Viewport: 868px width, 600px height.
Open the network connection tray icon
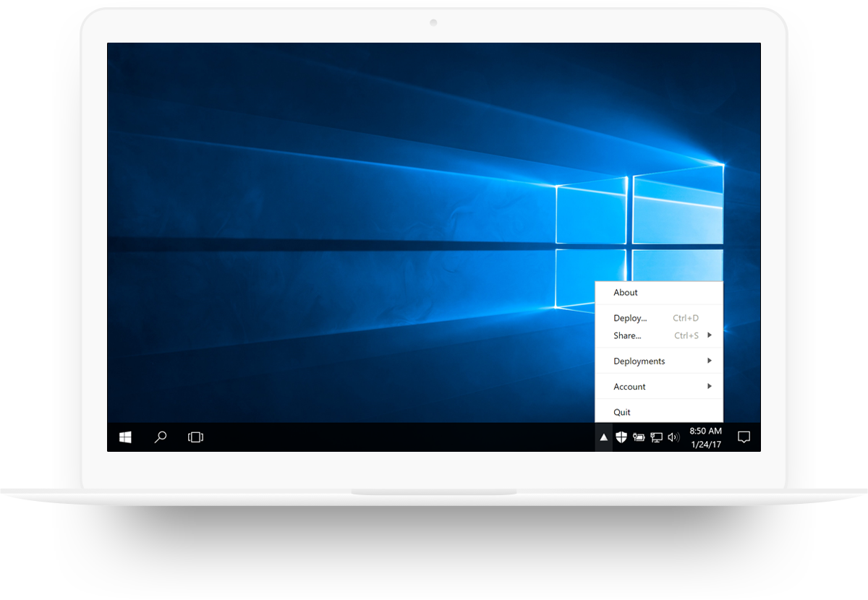[656, 437]
